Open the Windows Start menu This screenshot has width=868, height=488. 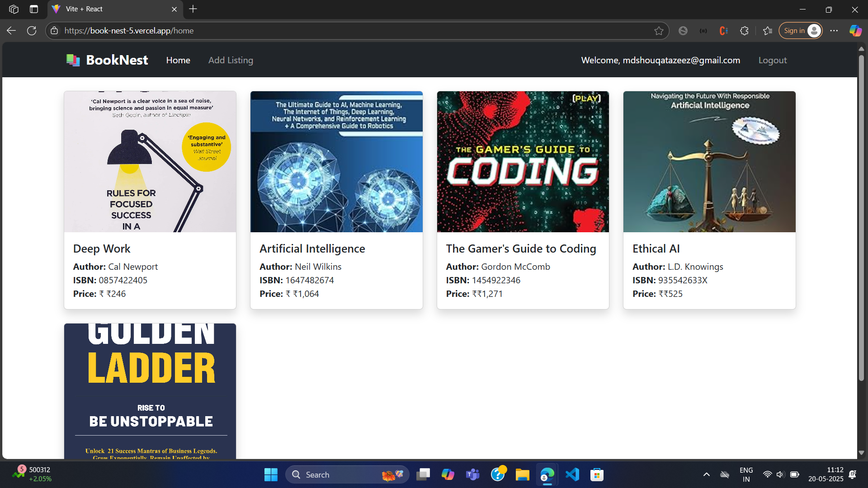[271, 474]
